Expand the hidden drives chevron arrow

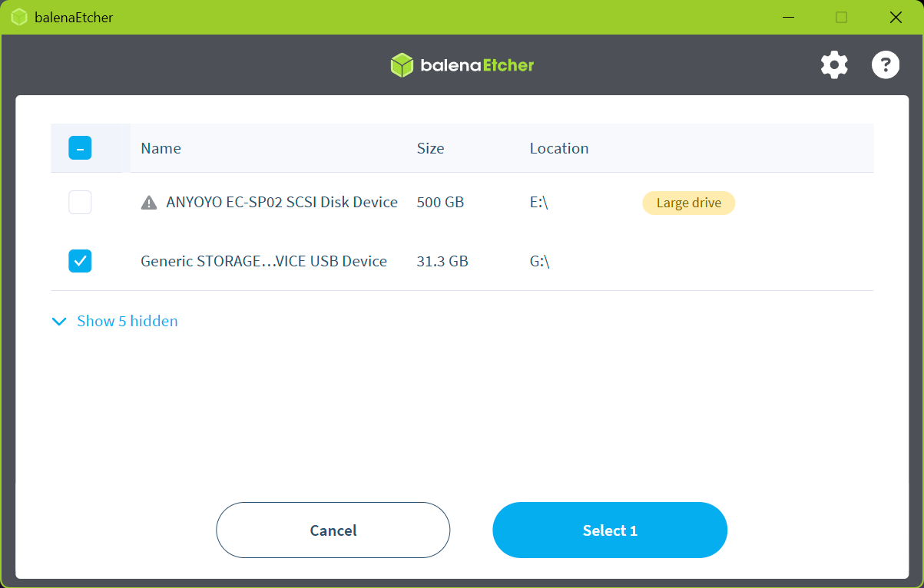click(x=59, y=322)
